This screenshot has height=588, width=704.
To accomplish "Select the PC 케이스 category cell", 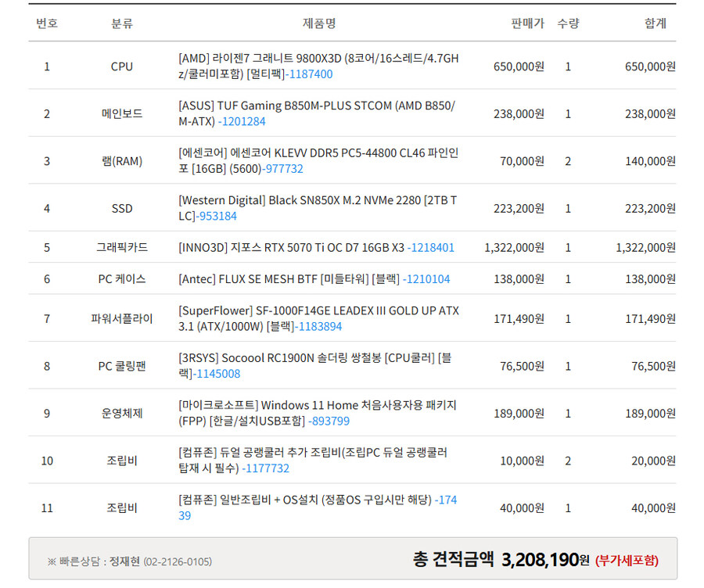I will pos(122,279).
